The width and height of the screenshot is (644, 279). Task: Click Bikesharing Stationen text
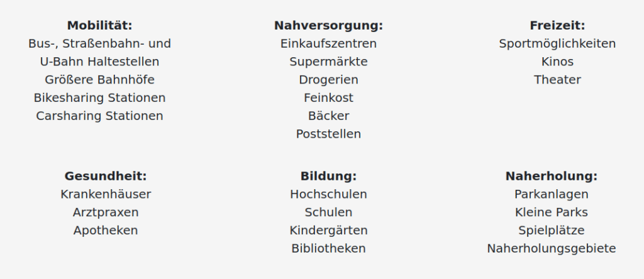(x=99, y=98)
